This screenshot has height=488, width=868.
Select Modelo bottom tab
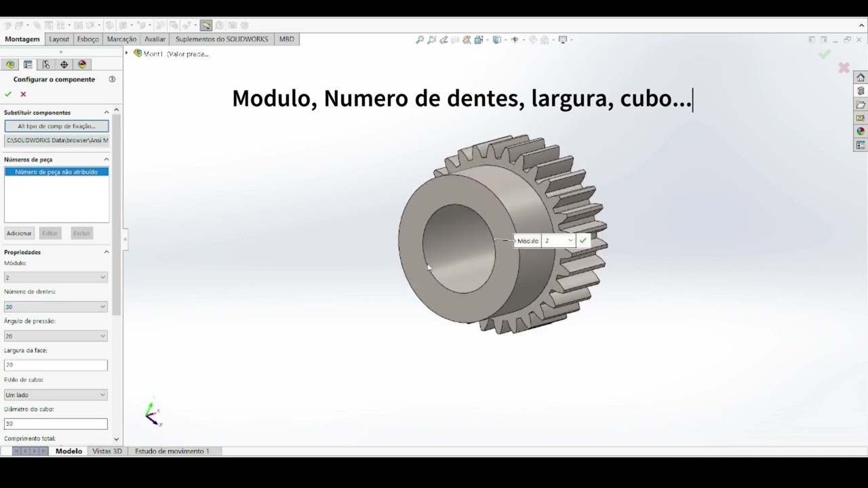[x=68, y=451]
